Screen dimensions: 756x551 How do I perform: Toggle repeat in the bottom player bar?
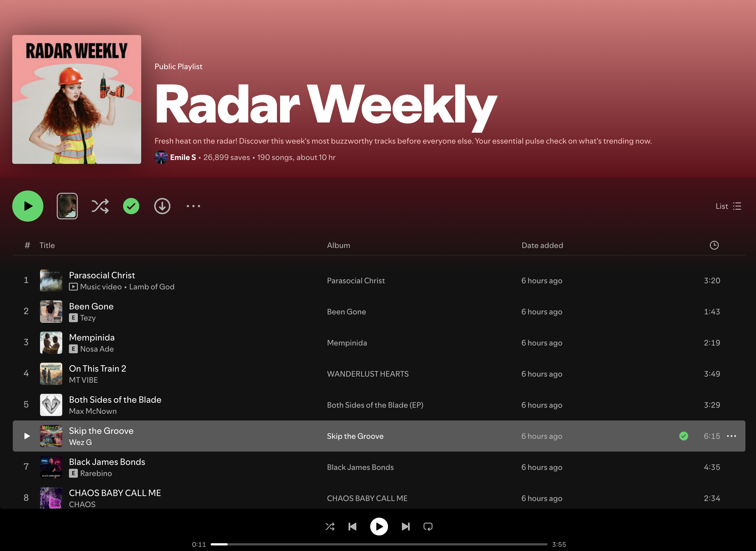pyautogui.click(x=428, y=527)
